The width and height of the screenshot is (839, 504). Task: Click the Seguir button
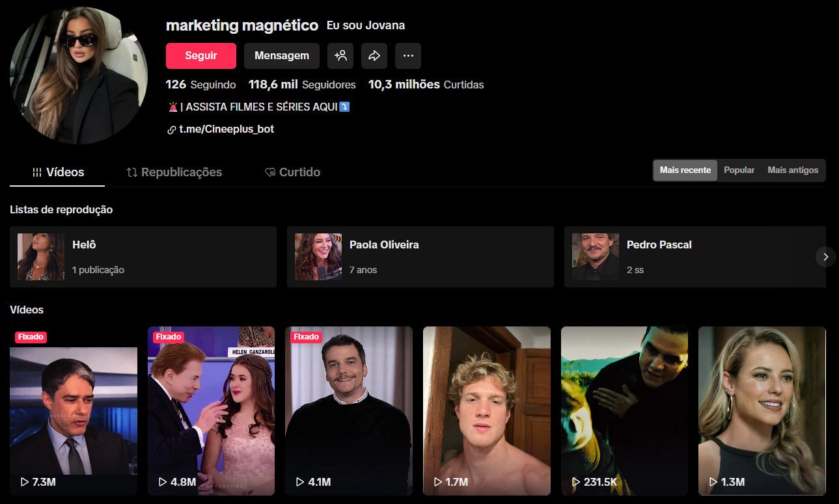(200, 56)
